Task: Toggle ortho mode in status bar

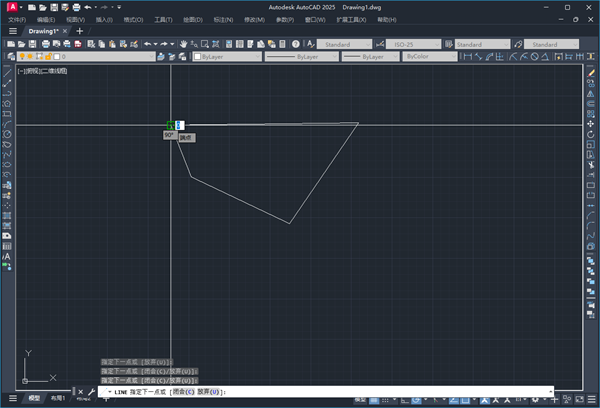Action: (x=405, y=400)
